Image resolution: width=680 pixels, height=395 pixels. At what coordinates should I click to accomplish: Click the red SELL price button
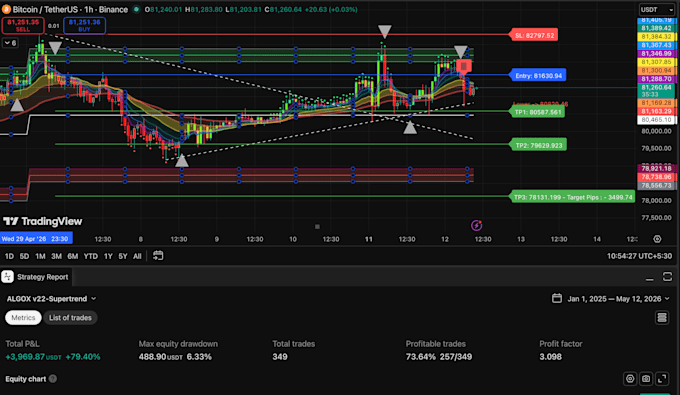[x=23, y=26]
